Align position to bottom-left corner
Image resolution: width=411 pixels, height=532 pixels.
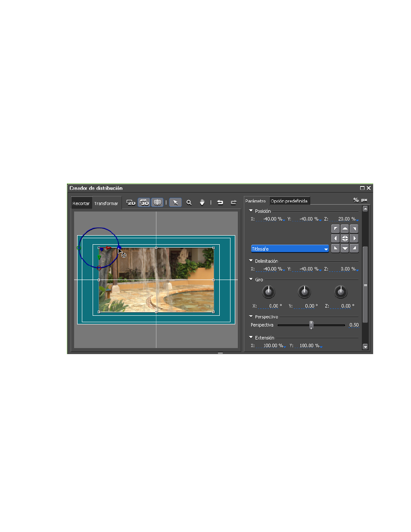point(336,248)
